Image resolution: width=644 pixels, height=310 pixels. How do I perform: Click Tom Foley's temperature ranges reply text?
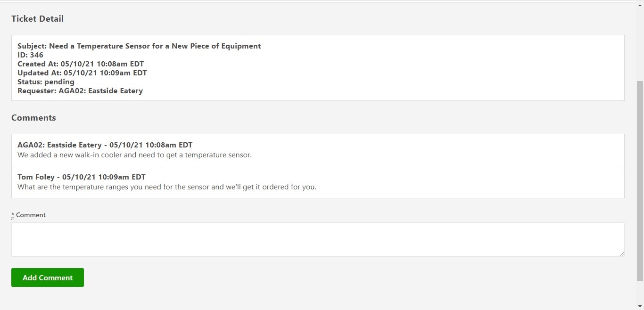tap(166, 187)
